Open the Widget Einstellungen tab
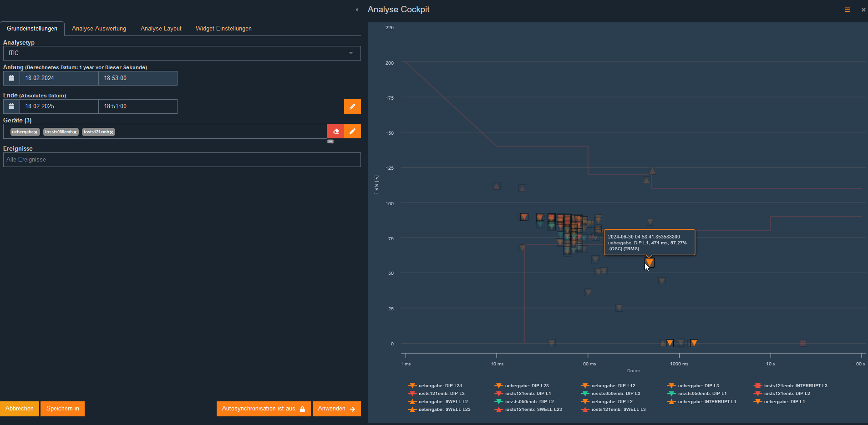 [223, 29]
